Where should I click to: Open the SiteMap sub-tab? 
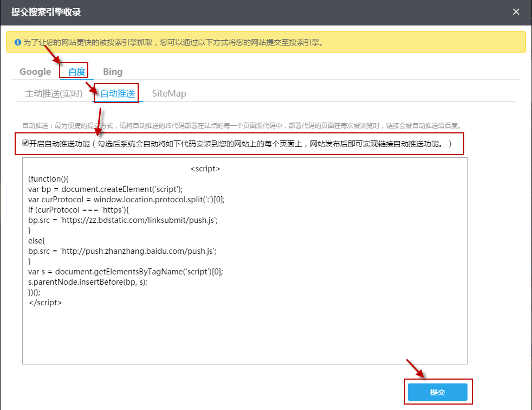click(x=169, y=93)
